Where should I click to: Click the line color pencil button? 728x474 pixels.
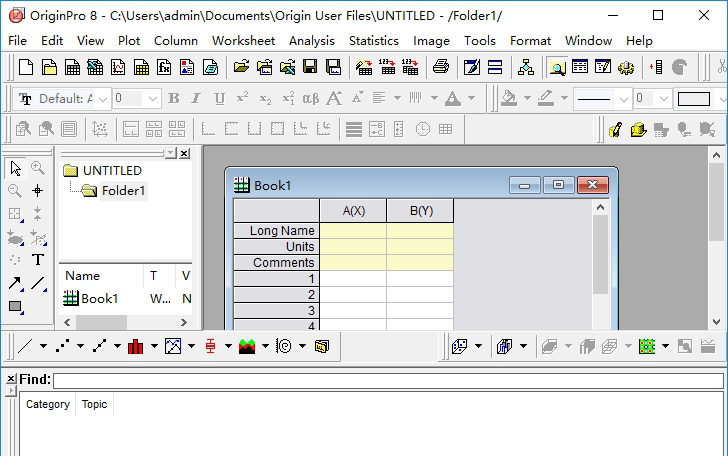point(546,98)
